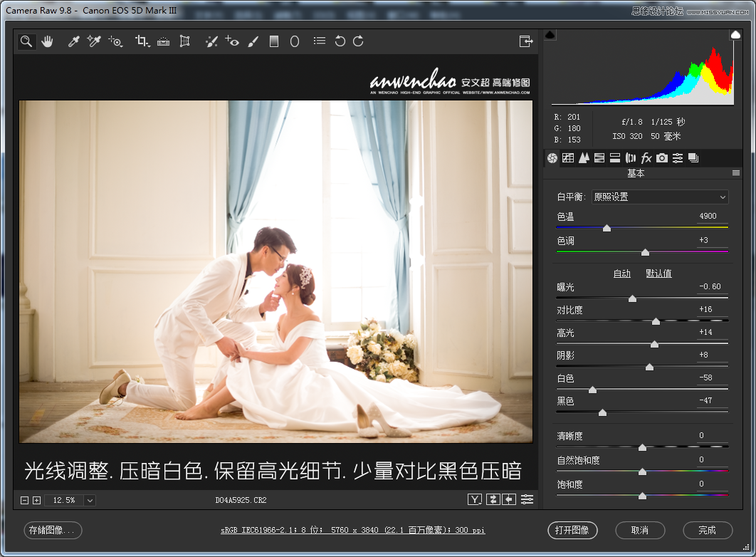Switch to the Lens Corrections panel
This screenshot has width=756, height=557.
pos(631,158)
